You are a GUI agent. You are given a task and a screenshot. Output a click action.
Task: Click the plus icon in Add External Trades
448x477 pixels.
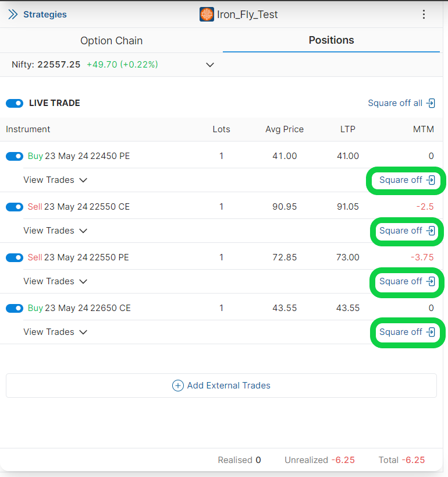[x=178, y=386]
